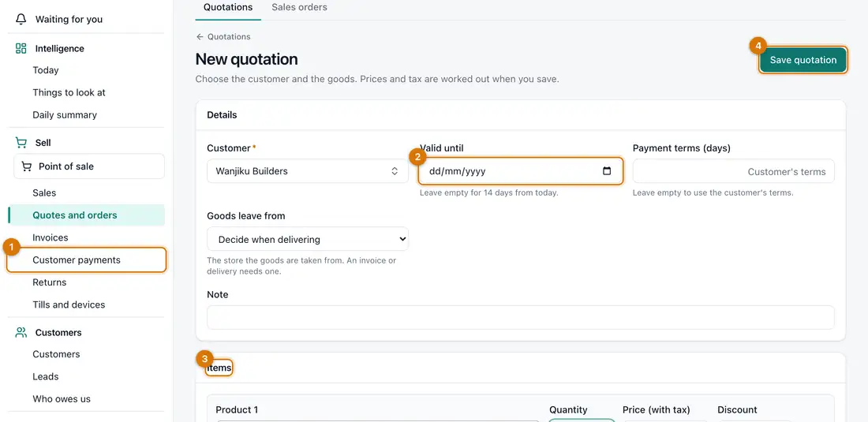Click the Quotations breadcrumb link
This screenshot has height=422, width=868.
229,36
